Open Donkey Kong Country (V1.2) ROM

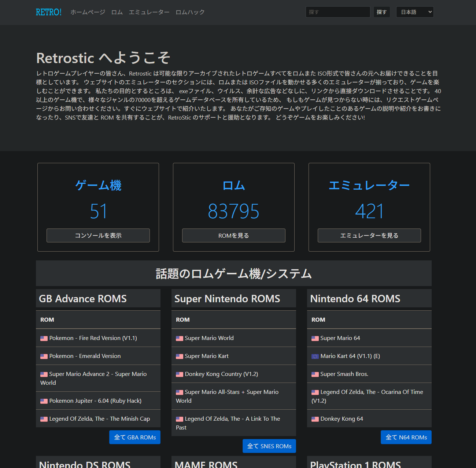pyautogui.click(x=221, y=374)
